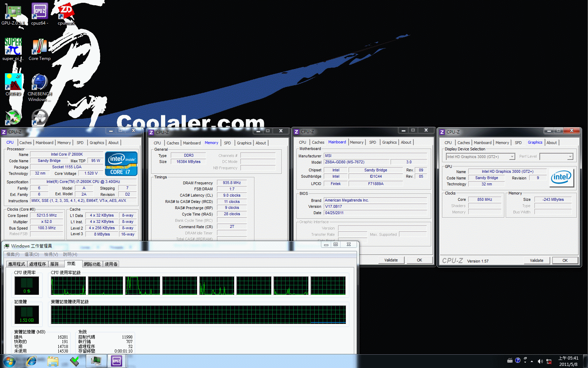Screen dimensions: 588x368
Task: Open Windows Explorer folder in taskbar
Action: [x=53, y=361]
